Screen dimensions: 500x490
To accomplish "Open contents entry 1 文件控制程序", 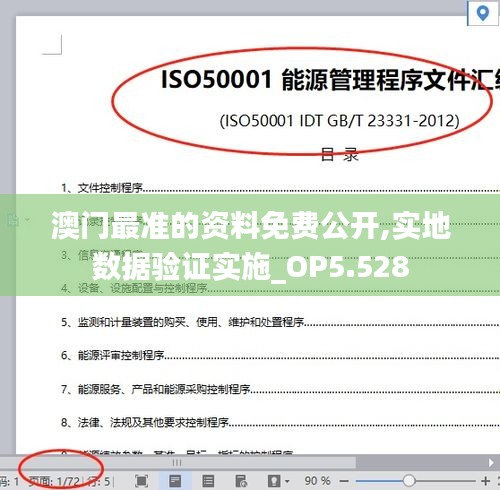I will (x=102, y=188).
